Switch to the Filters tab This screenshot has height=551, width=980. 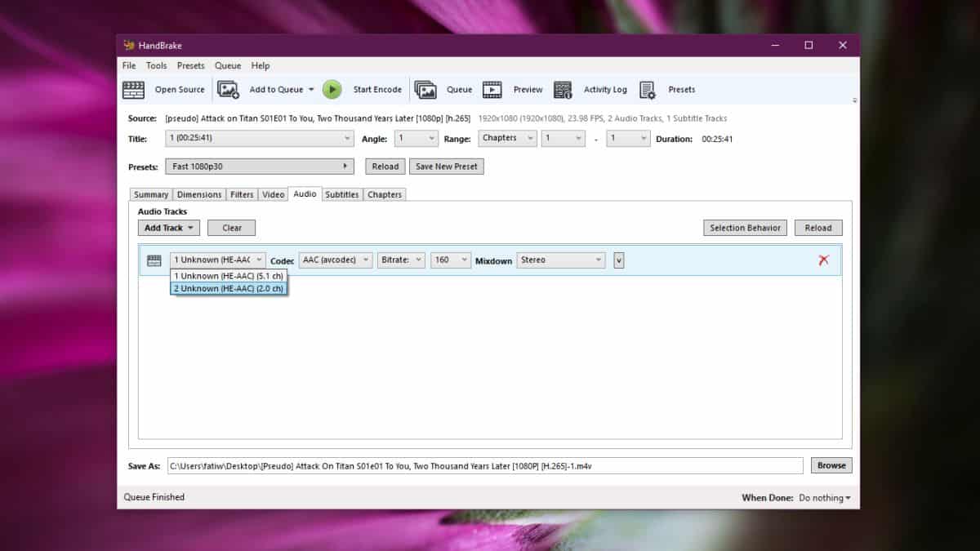[242, 194]
